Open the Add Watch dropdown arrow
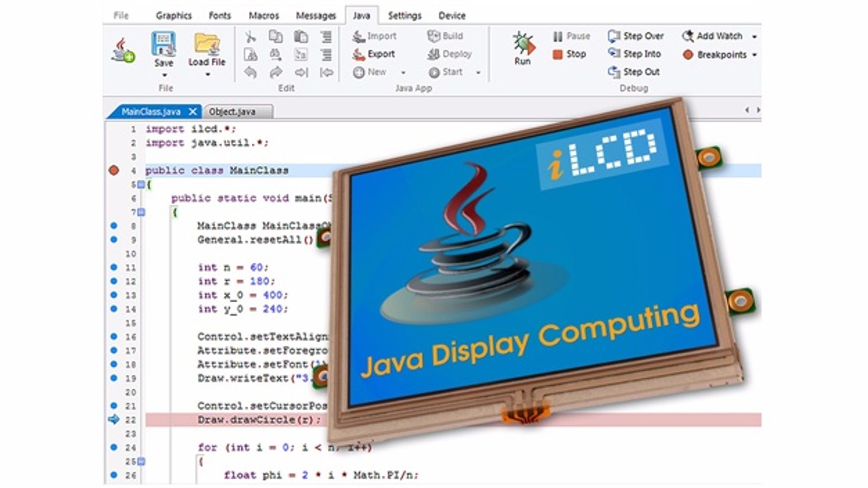The width and height of the screenshot is (868, 488). click(754, 36)
